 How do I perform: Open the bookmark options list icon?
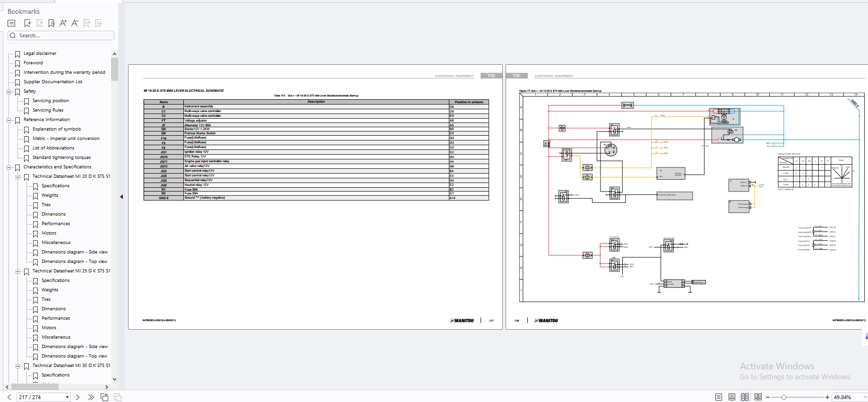[x=12, y=23]
